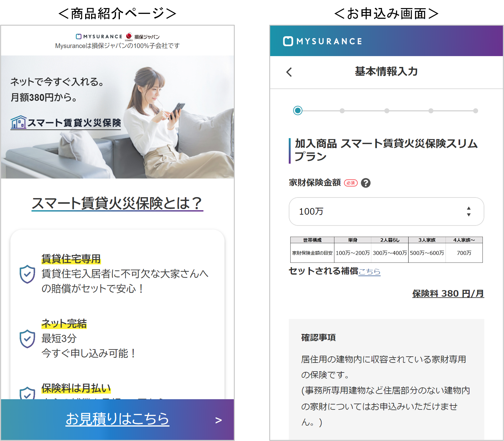Click the second step dot in progress indicator
Image resolution: width=504 pixels, height=441 pixels.
tap(342, 111)
